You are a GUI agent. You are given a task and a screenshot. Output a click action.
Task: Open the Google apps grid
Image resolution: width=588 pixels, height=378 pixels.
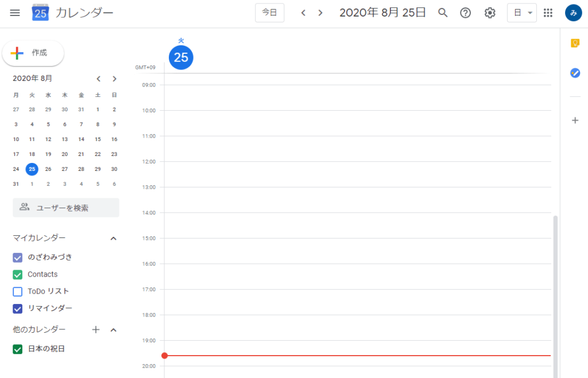[548, 13]
